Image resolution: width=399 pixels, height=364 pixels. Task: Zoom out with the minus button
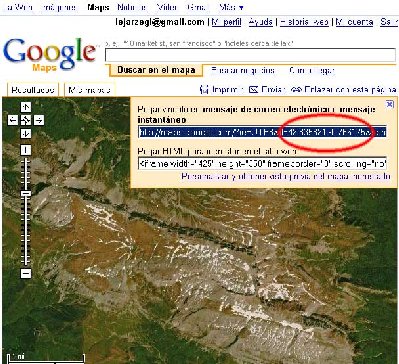pyautogui.click(x=26, y=274)
